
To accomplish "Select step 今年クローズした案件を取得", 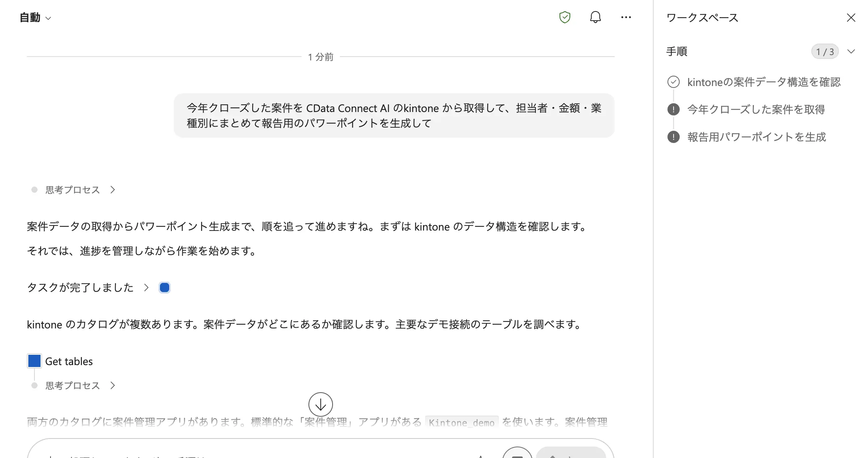I will coord(756,109).
